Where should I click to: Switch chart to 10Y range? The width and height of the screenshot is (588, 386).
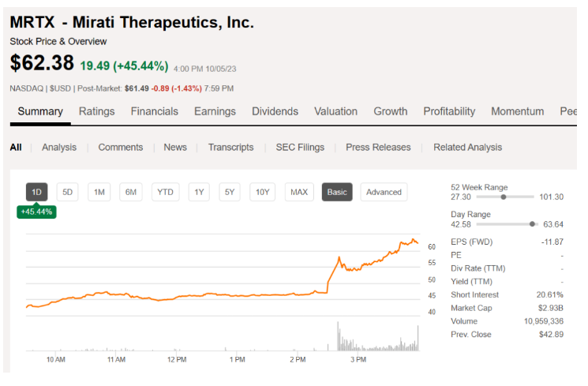click(x=263, y=192)
